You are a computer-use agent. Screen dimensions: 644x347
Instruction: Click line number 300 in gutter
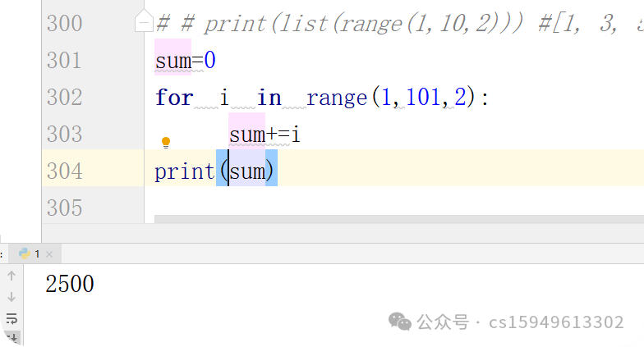point(64,23)
